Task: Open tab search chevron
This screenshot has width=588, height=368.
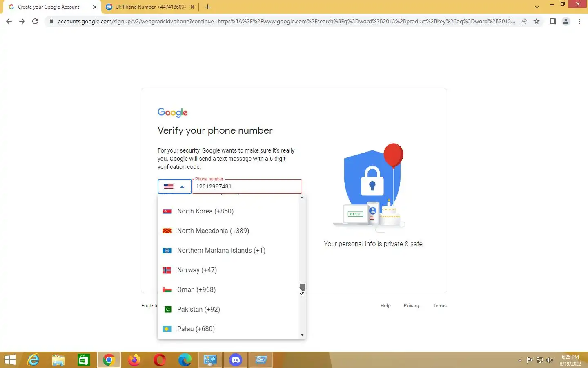Action: pos(537,7)
